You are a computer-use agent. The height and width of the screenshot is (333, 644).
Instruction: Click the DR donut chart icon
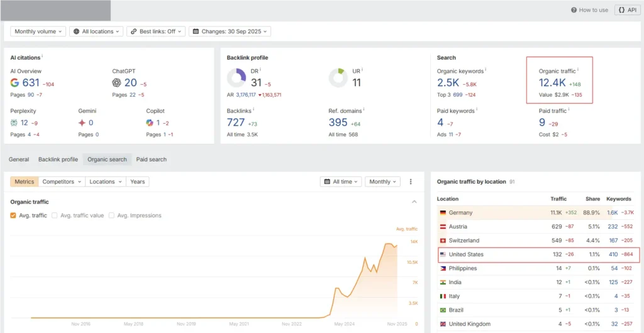coord(236,78)
